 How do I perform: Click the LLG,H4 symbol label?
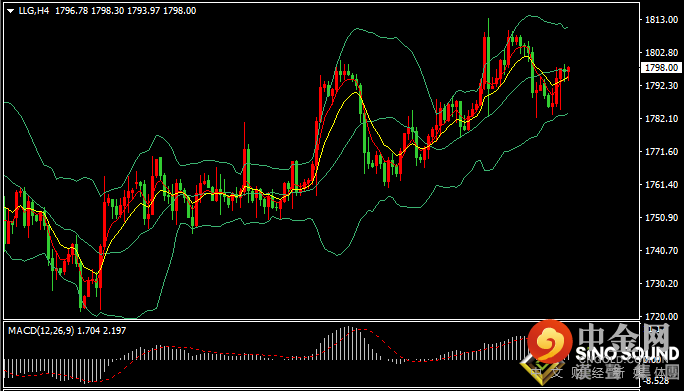coord(34,11)
